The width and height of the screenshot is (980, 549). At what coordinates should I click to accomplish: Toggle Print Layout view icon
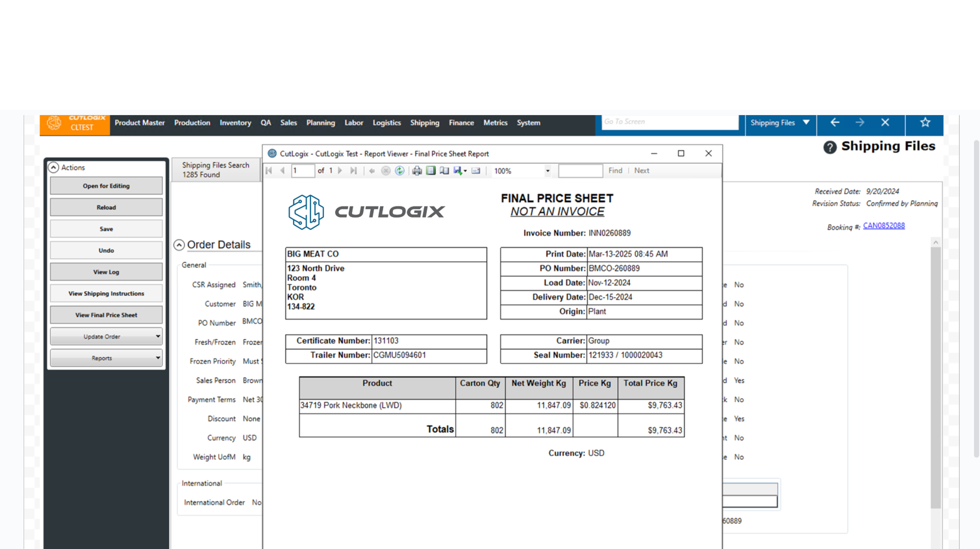point(431,171)
